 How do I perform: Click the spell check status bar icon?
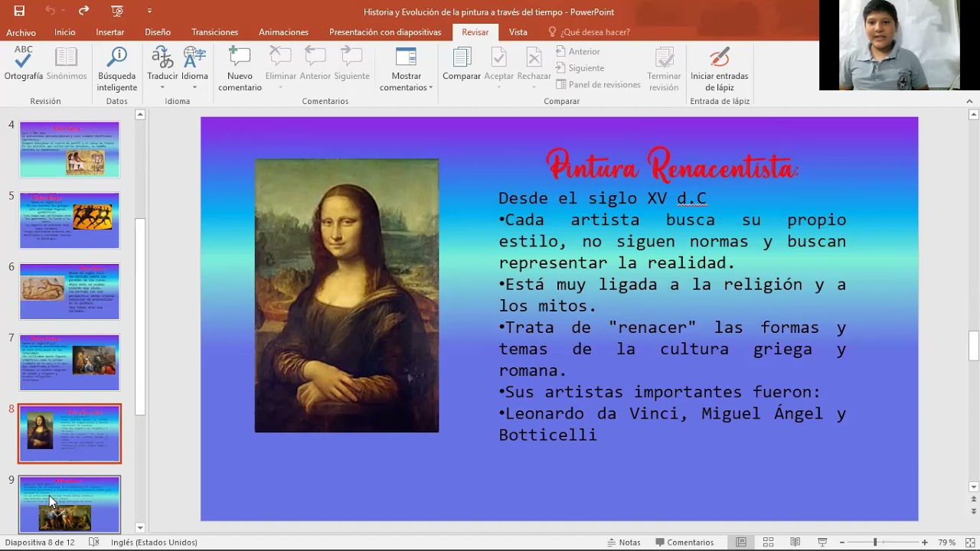pos(93,542)
